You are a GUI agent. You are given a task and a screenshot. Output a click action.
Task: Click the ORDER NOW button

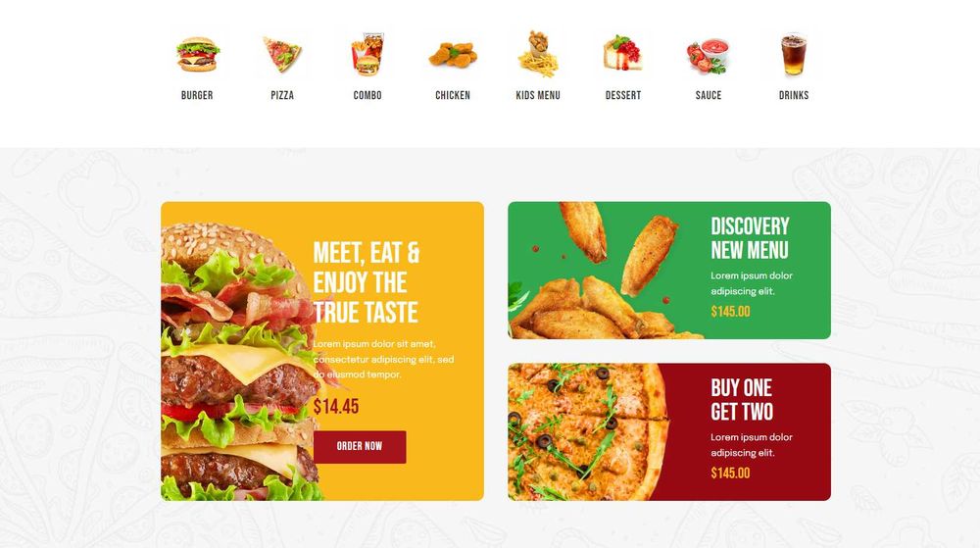(360, 447)
